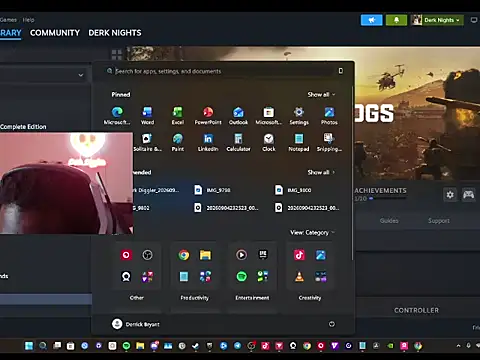The width and height of the screenshot is (480, 360).
Task: Switch to the Guides tab in Steam
Action: [389, 221]
